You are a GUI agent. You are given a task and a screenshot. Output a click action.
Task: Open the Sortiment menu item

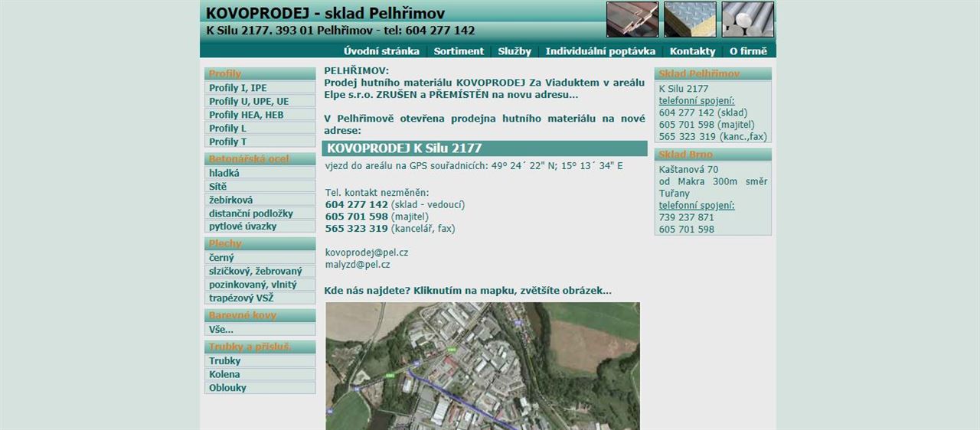(459, 51)
